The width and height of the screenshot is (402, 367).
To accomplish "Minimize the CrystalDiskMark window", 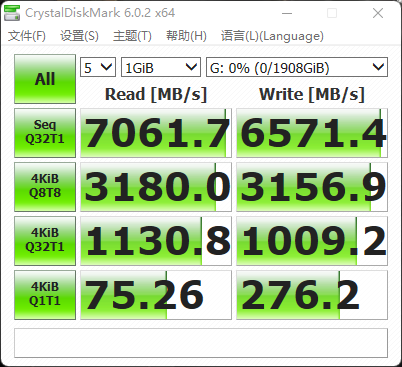I will click(x=287, y=13).
